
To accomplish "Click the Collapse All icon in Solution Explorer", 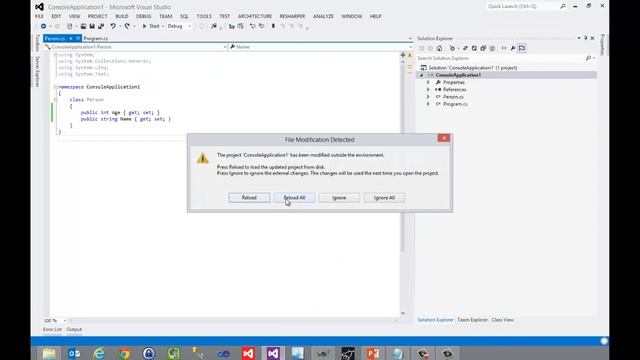I will 483,48.
